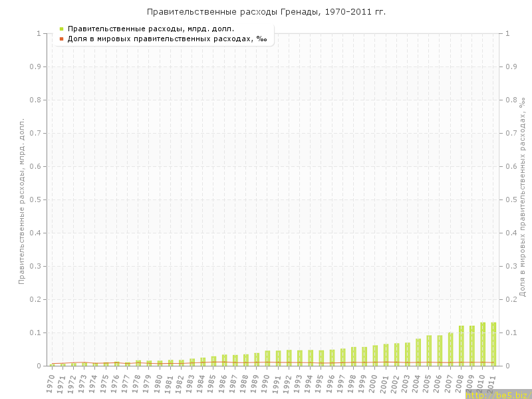532x399 pixels.
Task: Click the right vertical axis title
Action: (523, 197)
